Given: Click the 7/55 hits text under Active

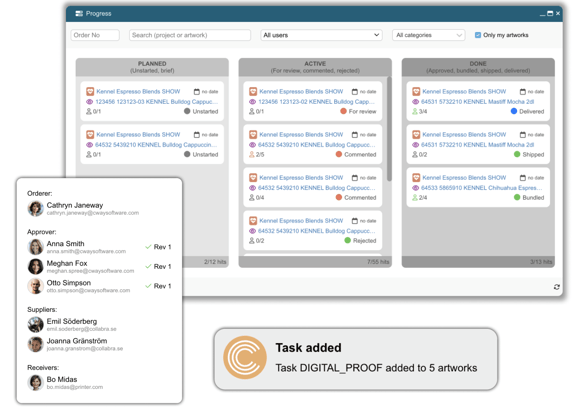Looking at the screenshot, I should tap(378, 262).
